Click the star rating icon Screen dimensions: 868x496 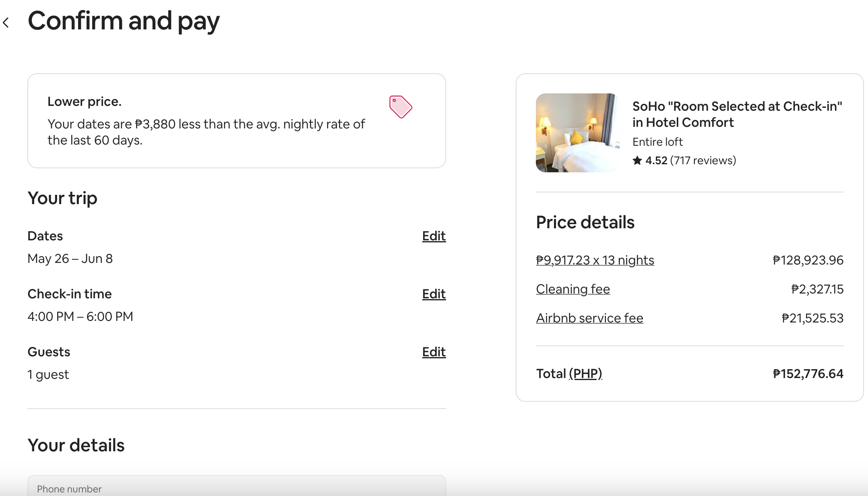(637, 161)
